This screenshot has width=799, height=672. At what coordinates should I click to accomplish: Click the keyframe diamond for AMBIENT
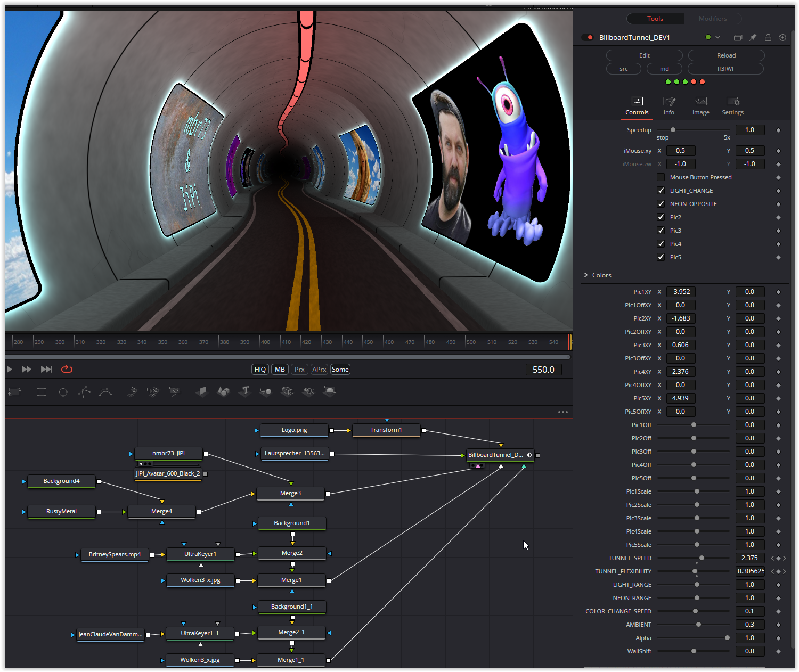pyautogui.click(x=778, y=625)
